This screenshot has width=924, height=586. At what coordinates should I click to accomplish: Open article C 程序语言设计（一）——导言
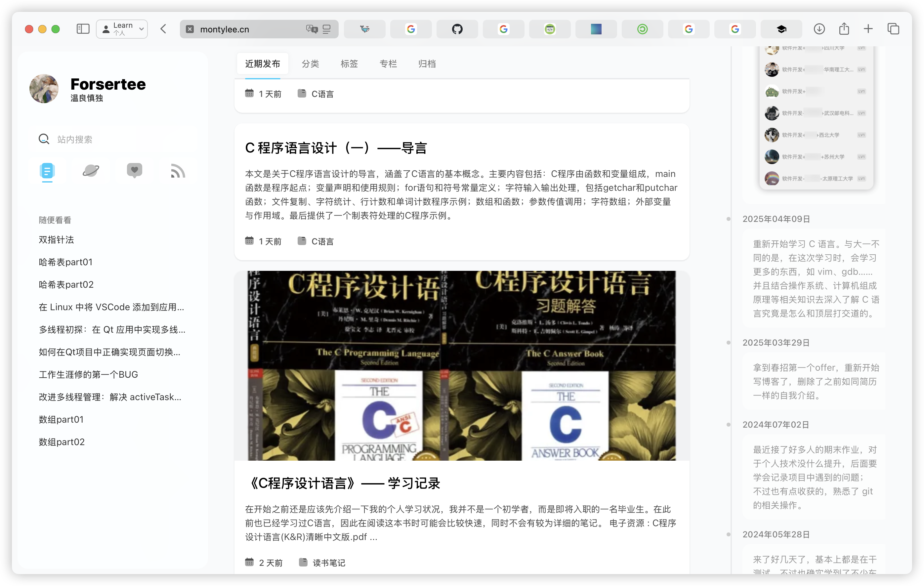click(x=336, y=148)
